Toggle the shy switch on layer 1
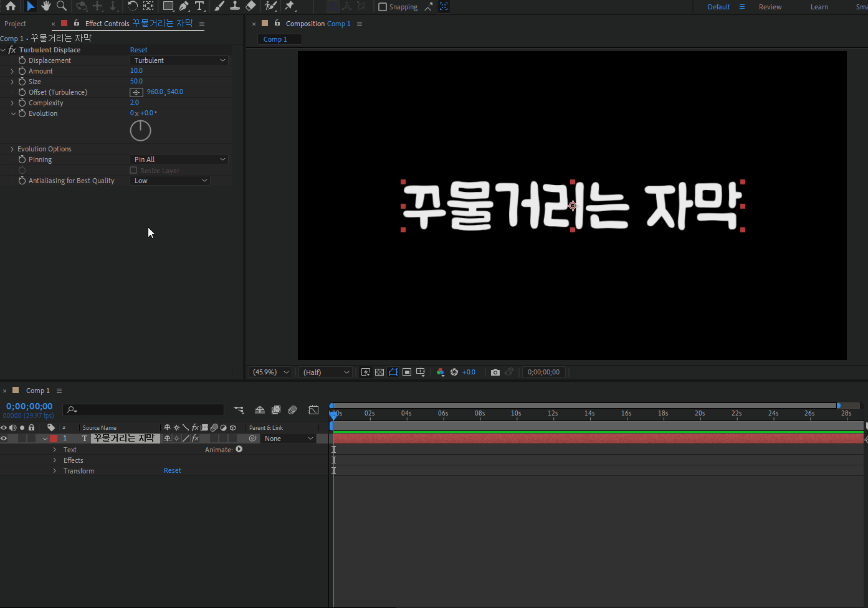Image resolution: width=868 pixels, height=608 pixels. (167, 439)
